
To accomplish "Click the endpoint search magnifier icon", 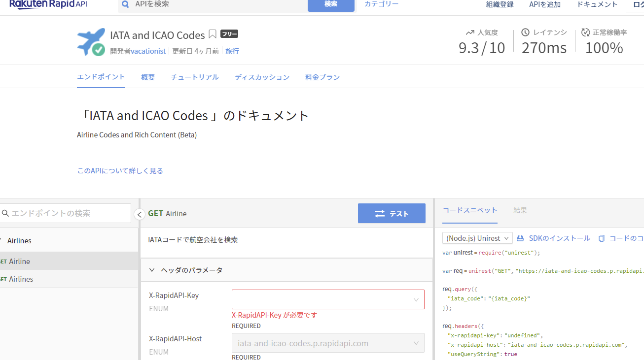I will coord(5,213).
